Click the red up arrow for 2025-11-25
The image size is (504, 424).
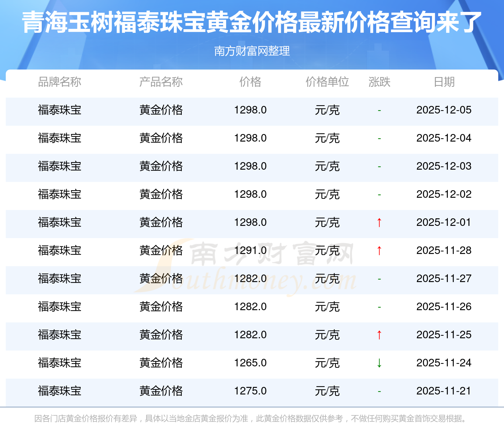click(379, 335)
